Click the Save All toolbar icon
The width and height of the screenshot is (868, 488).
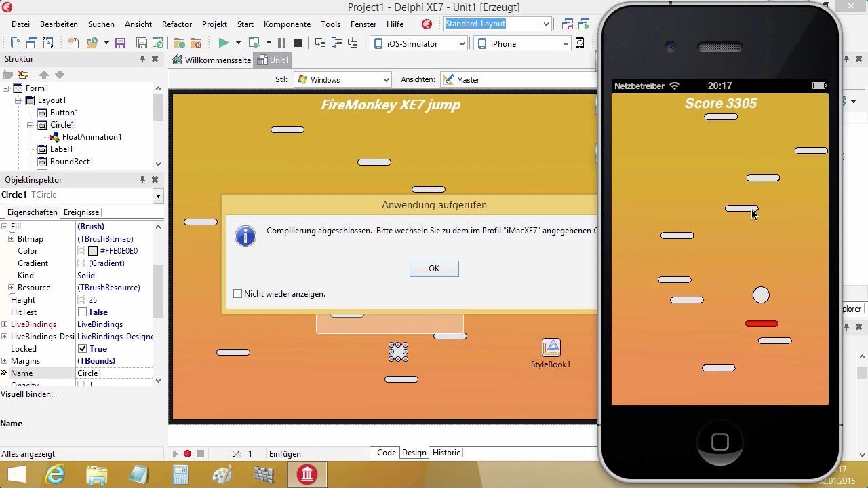pos(142,43)
